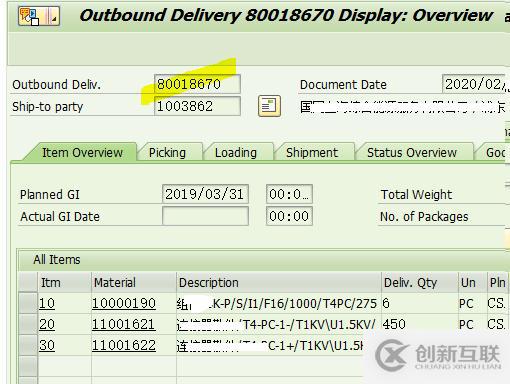Click material number 11001622
The height and width of the screenshot is (384, 510).
(x=124, y=345)
